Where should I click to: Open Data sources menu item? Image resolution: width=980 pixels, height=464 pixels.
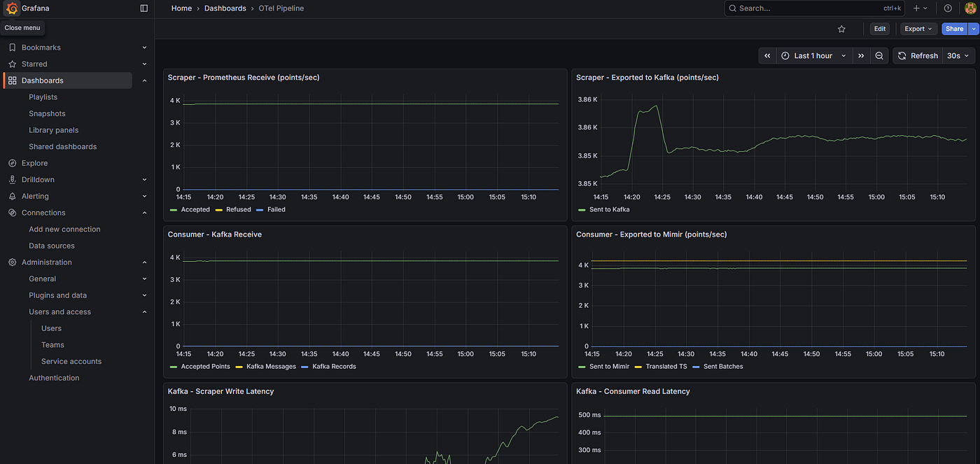pyautogui.click(x=52, y=246)
